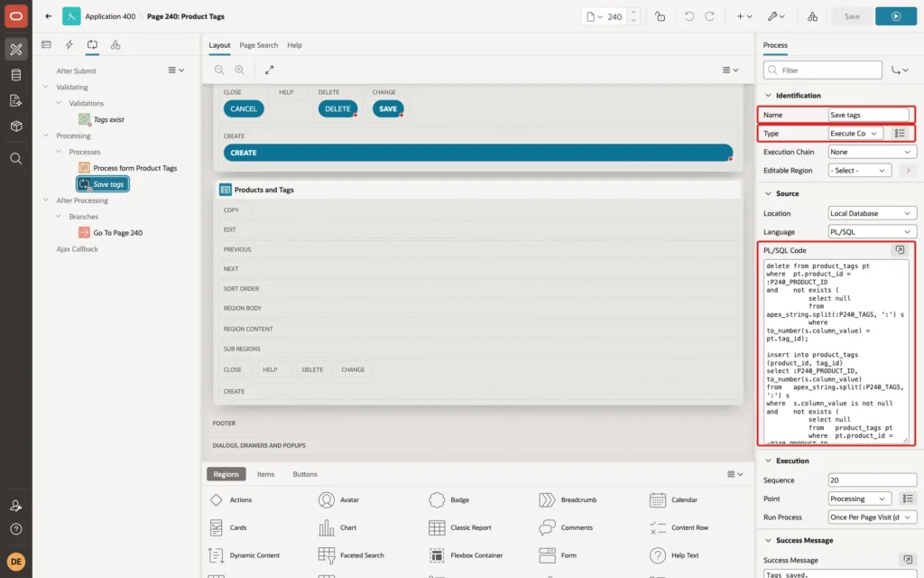
Task: Open the Language select list
Action: [x=873, y=232]
